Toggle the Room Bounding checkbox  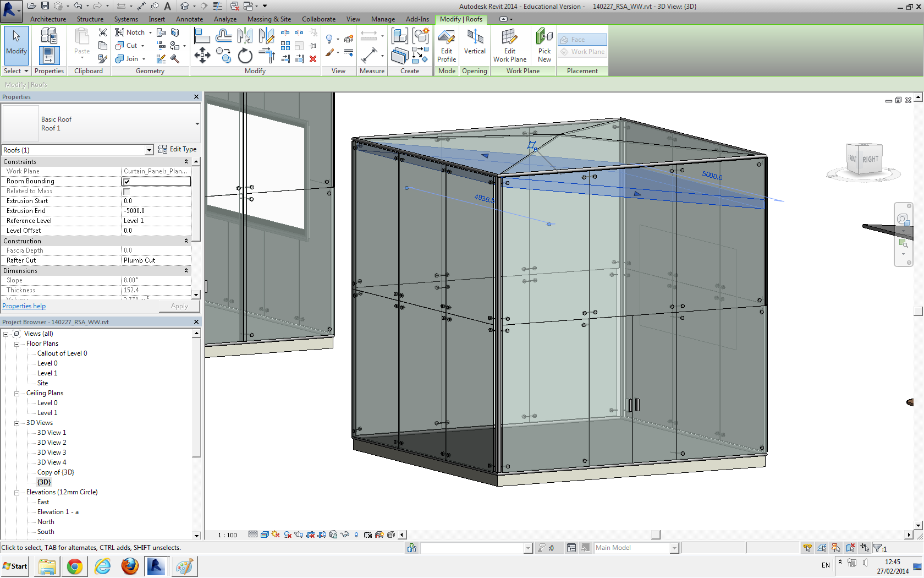tap(127, 181)
